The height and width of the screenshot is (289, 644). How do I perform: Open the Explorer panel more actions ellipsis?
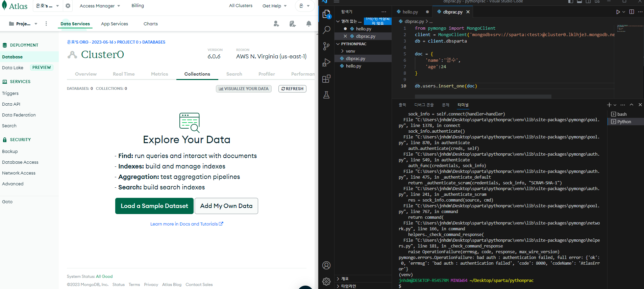point(384,12)
